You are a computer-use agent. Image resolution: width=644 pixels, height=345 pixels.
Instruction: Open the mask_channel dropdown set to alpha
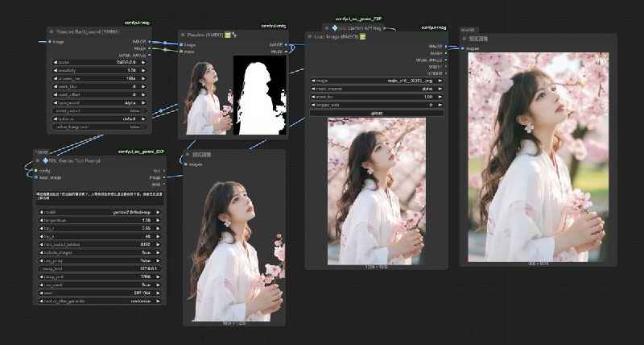(x=377, y=89)
